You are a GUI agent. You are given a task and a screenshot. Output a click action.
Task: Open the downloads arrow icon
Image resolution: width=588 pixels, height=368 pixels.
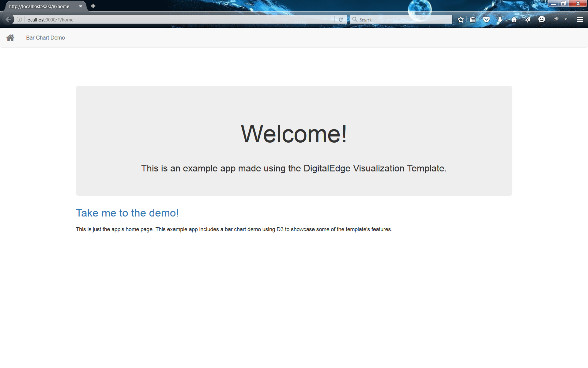pyautogui.click(x=500, y=20)
